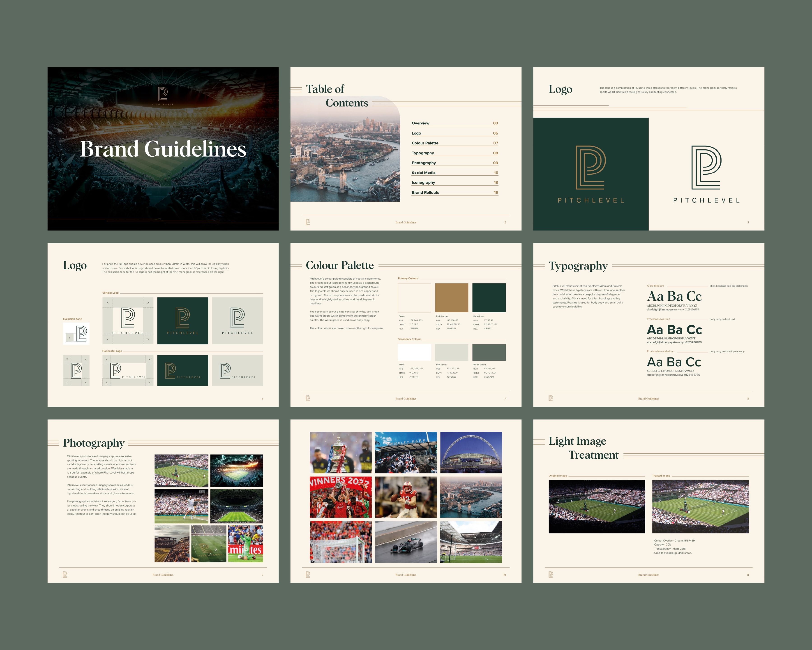Screen dimensions: 812x650
Task: Click the 'Albra Medium' typeface label
Action: (655, 286)
